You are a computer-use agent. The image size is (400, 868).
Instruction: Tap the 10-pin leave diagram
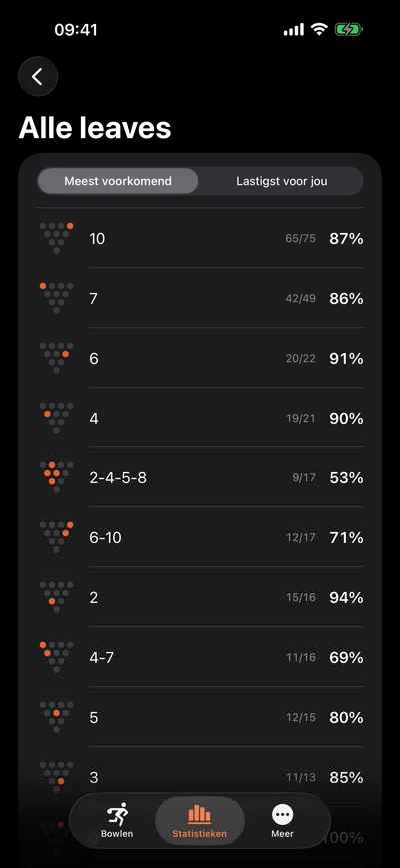pyautogui.click(x=57, y=238)
